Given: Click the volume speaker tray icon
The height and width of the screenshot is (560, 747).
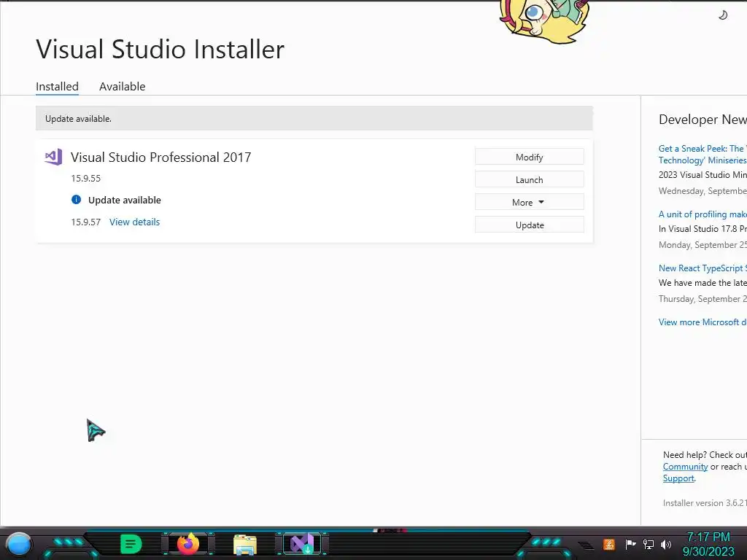Looking at the screenshot, I should [x=666, y=544].
